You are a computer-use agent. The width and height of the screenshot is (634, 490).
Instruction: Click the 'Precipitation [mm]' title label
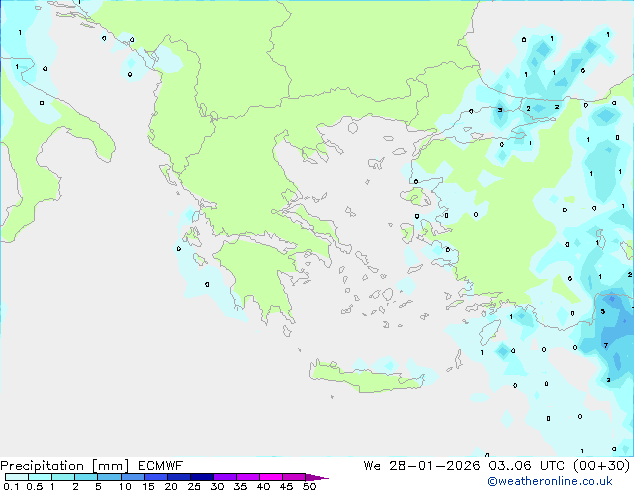[x=65, y=466]
